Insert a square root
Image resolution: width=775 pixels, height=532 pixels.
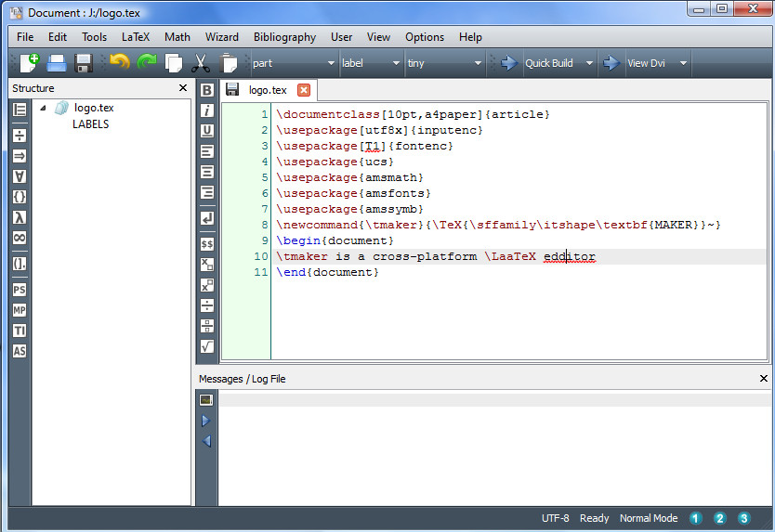(207, 346)
